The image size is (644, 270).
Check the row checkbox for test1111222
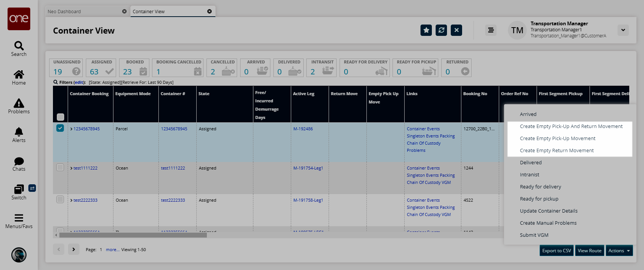pyautogui.click(x=60, y=167)
